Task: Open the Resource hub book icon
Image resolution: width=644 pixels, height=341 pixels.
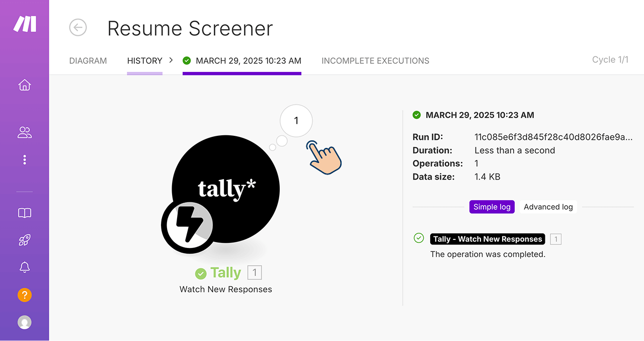Action: coord(25,213)
